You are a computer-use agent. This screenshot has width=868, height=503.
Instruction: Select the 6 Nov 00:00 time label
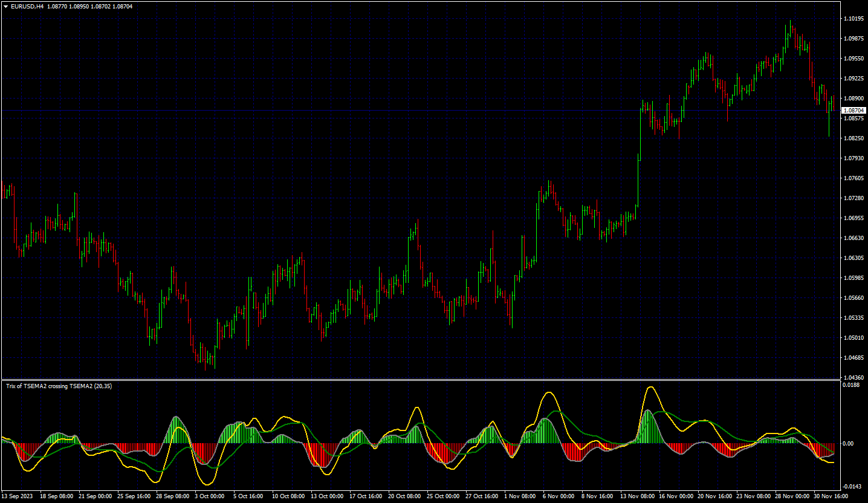pos(559,496)
